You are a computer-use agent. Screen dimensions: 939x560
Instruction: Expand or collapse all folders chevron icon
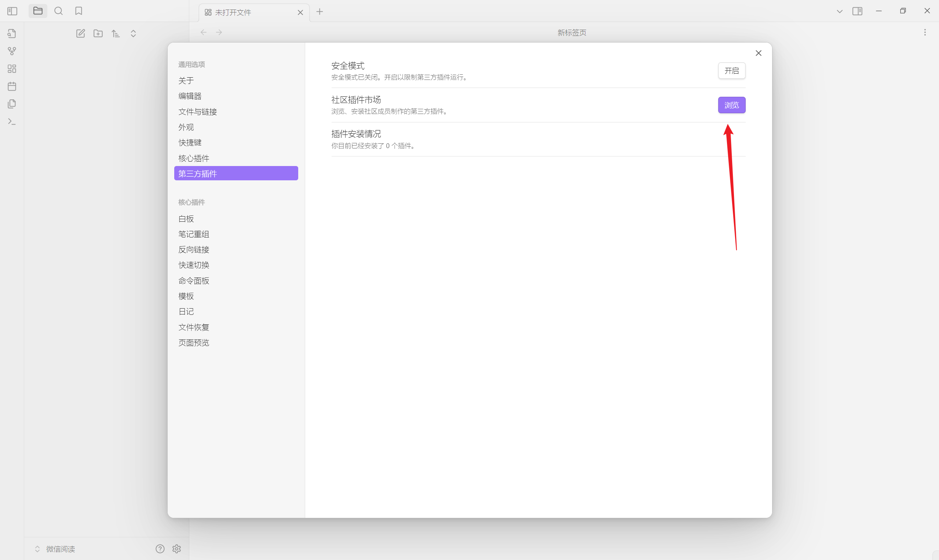pos(133,34)
